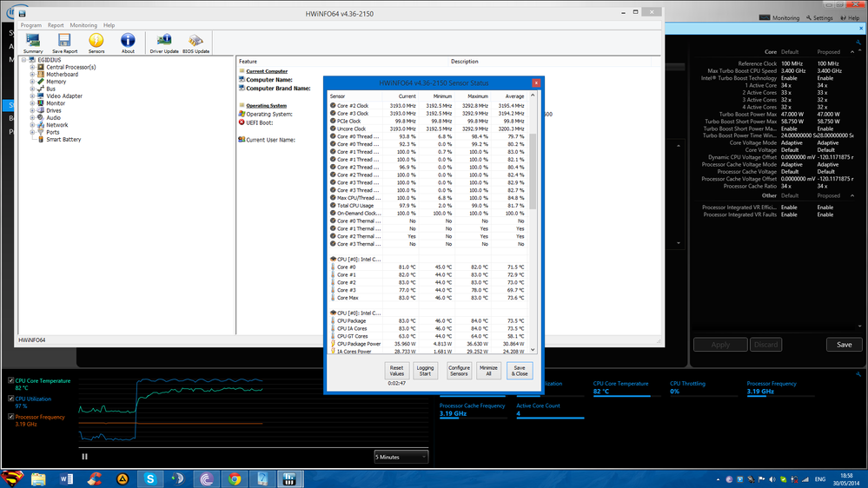868x488 pixels.
Task: Click the Sensor Status vertical scrollbar thumb
Action: tap(533, 172)
